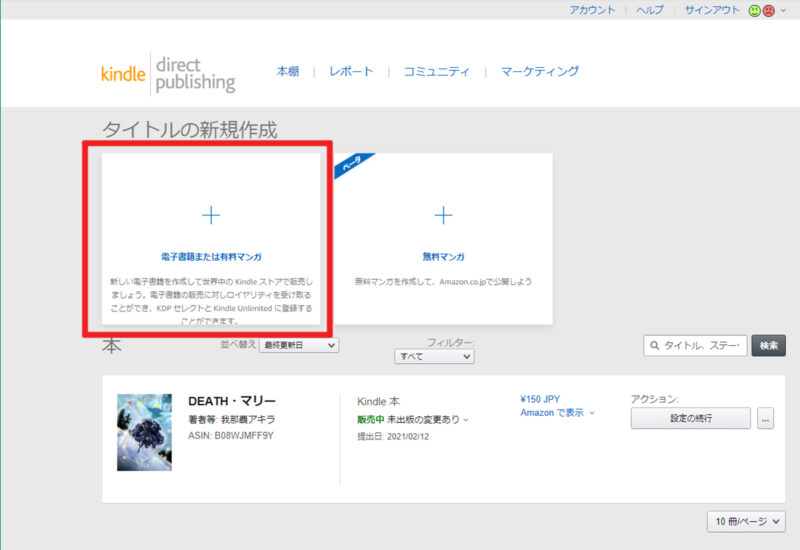Click the green happy face feedback icon

(754, 11)
